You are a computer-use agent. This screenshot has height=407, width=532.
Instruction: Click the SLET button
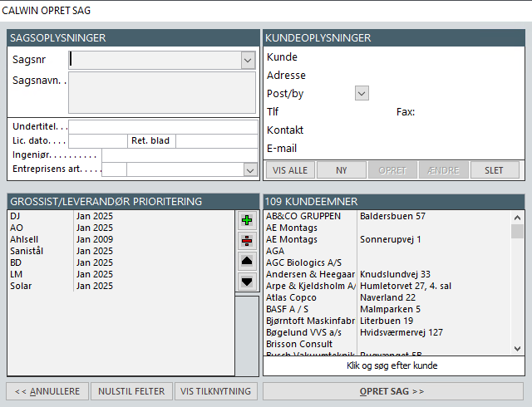click(x=495, y=170)
